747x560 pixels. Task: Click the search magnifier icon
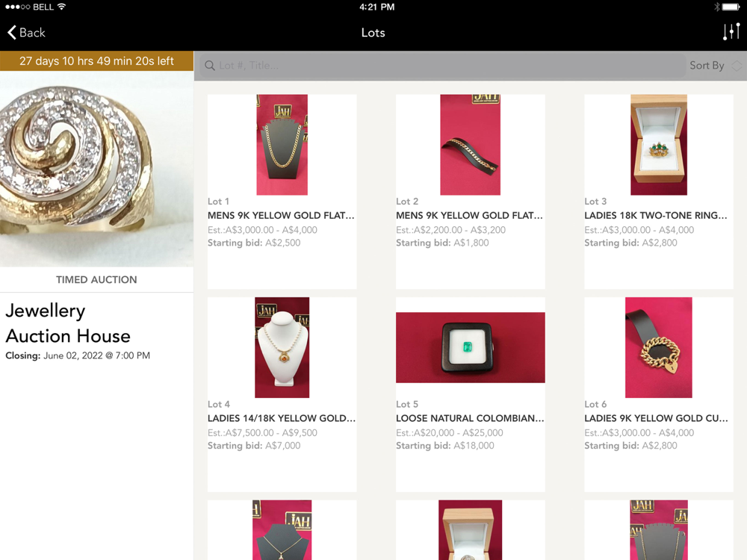210,66
